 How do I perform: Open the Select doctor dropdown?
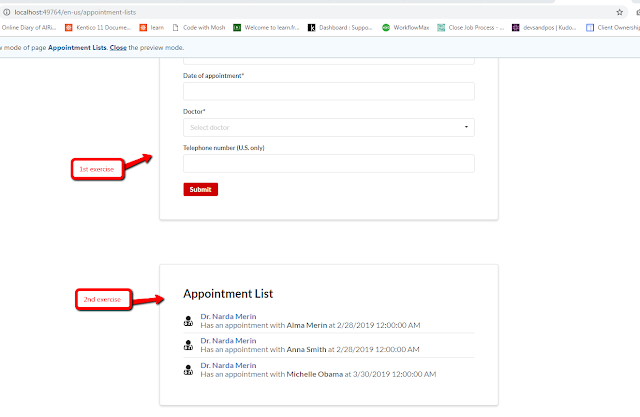(329, 127)
